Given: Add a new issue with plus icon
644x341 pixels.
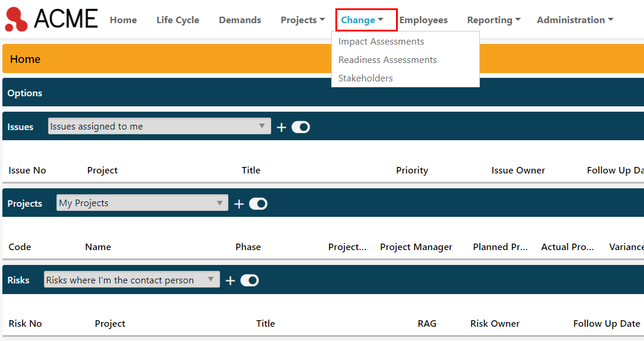Looking at the screenshot, I should click(x=281, y=127).
